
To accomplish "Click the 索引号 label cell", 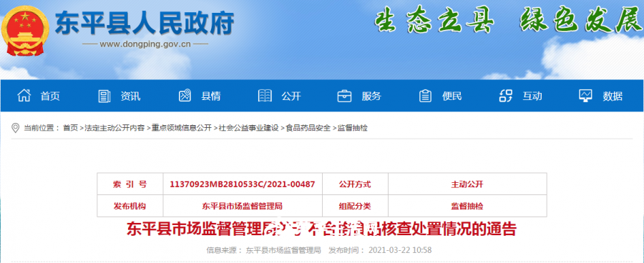I will click(x=130, y=184).
